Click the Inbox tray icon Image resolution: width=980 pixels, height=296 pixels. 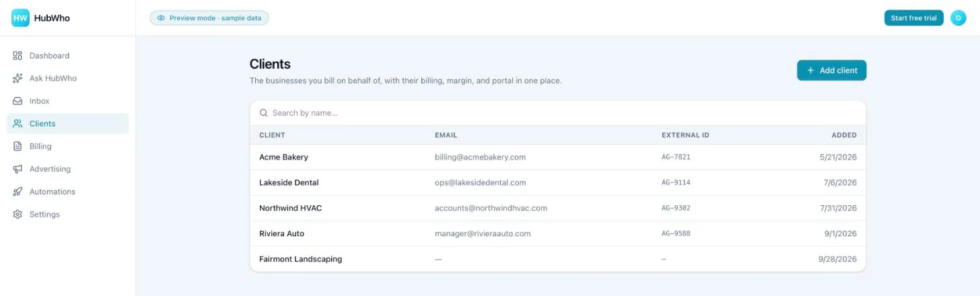click(x=17, y=101)
